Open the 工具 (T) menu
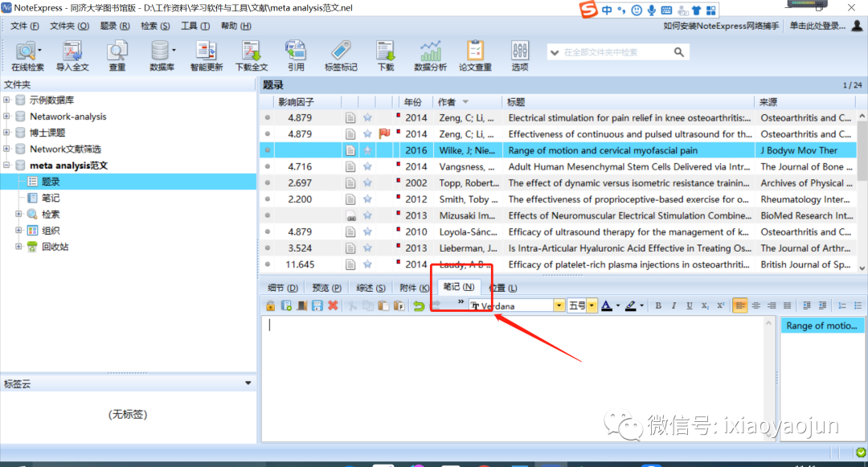The height and width of the screenshot is (467, 868). click(195, 26)
